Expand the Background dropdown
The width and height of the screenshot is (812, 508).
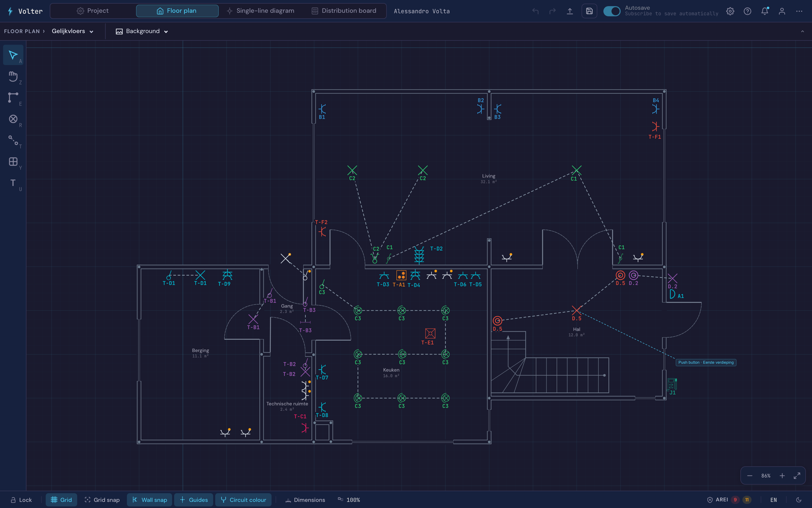click(142, 31)
